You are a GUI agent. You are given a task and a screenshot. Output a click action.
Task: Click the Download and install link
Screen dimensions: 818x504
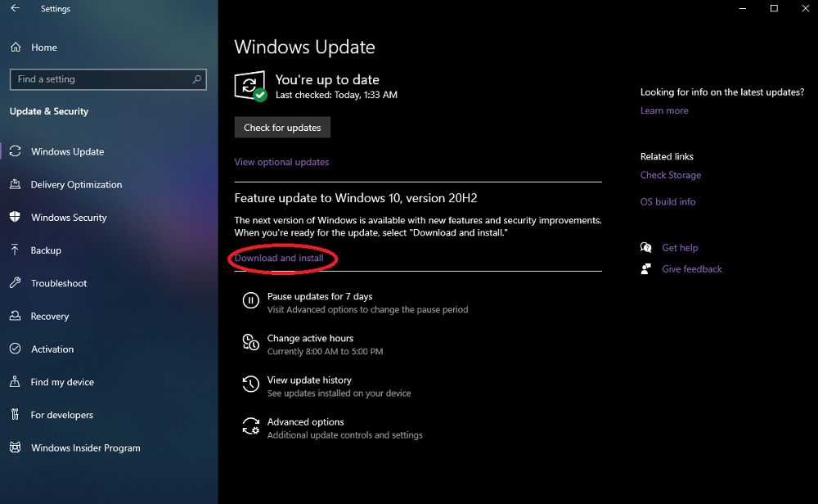pos(279,259)
